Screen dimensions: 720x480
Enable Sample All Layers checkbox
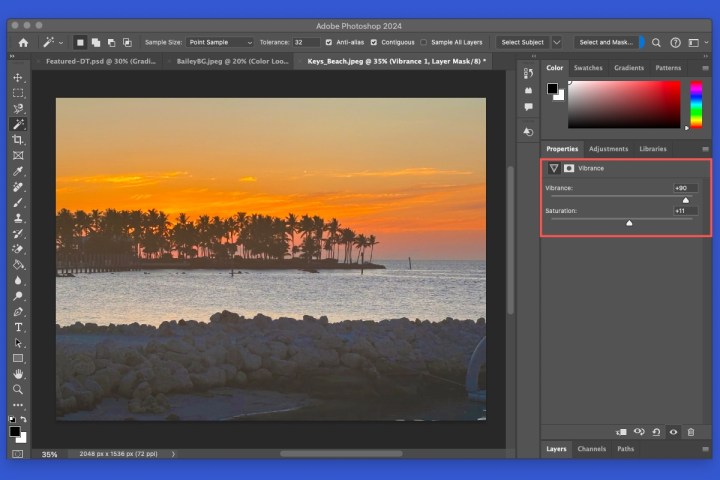[x=424, y=43]
